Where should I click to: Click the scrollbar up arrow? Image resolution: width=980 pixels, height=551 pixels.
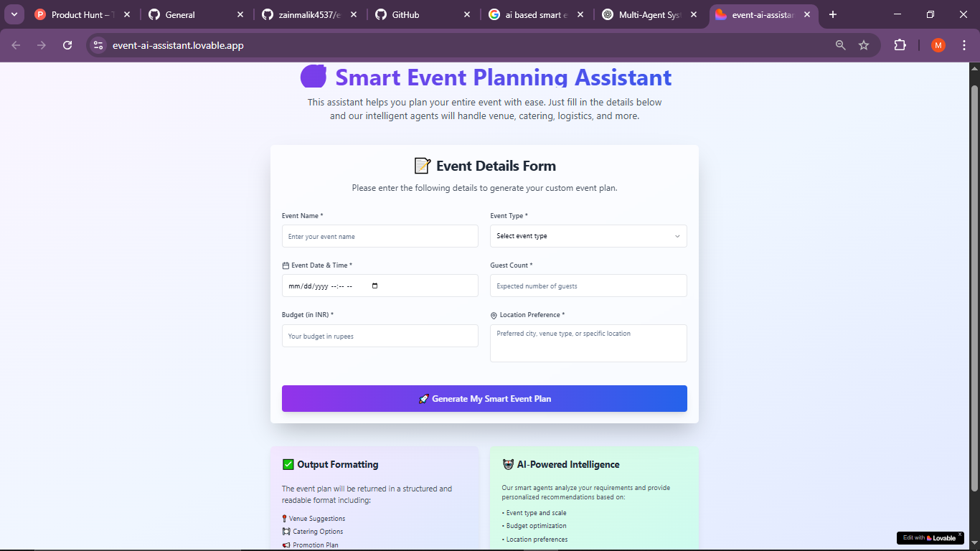(x=974, y=69)
